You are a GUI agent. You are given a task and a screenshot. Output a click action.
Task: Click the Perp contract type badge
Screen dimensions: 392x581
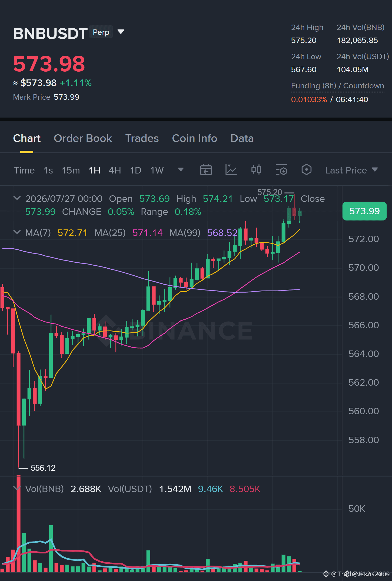(101, 32)
